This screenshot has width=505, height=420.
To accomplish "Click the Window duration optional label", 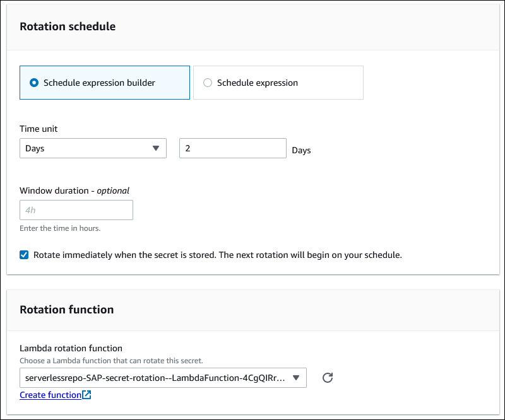I will click(x=74, y=190).
